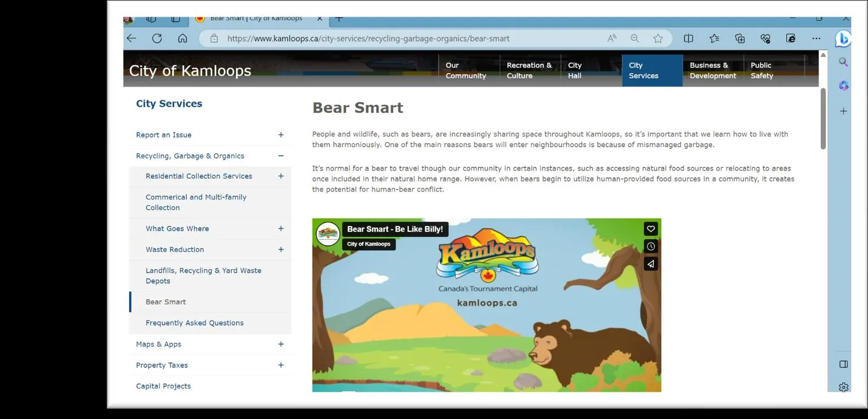Open Residential Collection Services page
Screen dimensions: 868x419
click(199, 176)
